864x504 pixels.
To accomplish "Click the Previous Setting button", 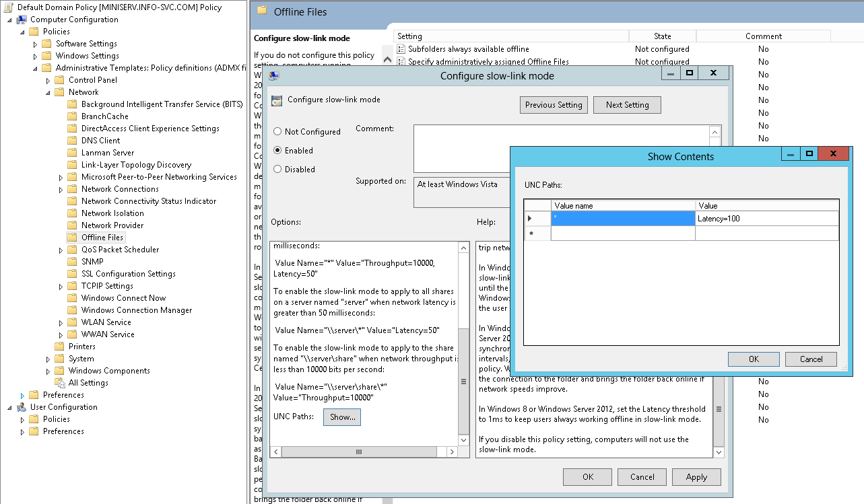I will 554,105.
